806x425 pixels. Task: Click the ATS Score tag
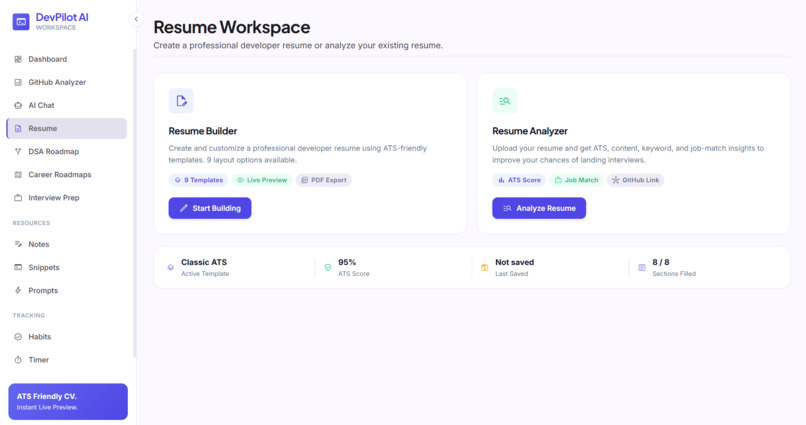point(519,180)
